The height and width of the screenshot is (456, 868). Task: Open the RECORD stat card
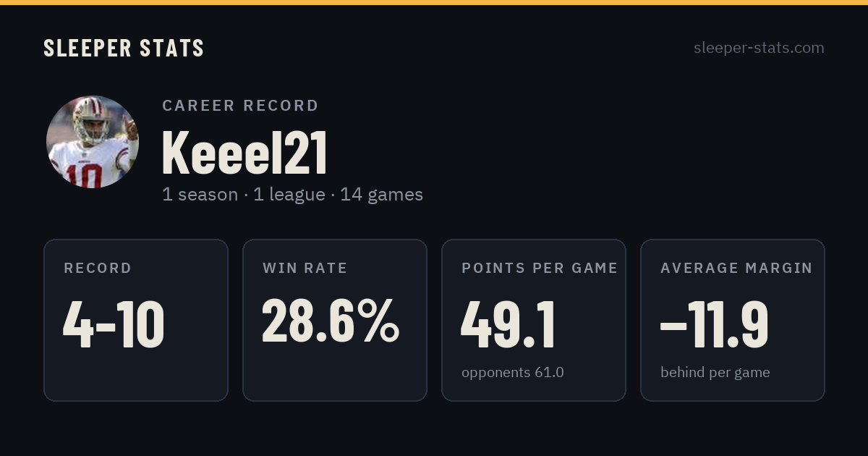[136, 320]
